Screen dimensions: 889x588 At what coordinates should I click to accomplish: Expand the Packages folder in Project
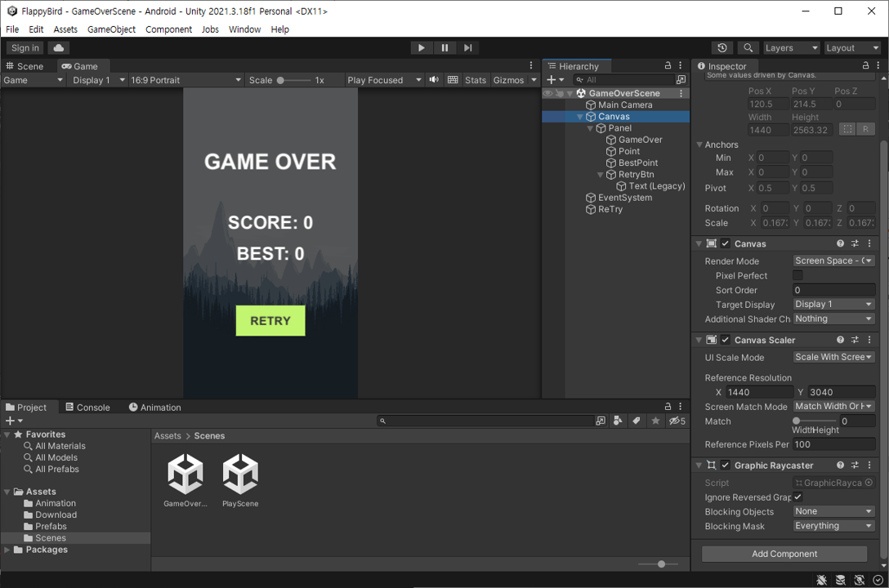[x=7, y=550]
